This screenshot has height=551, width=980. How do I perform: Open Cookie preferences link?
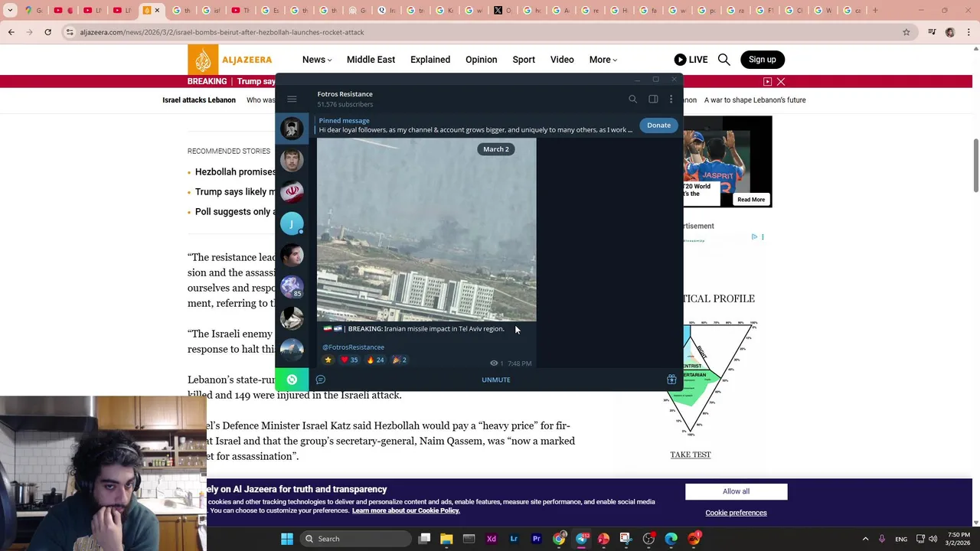[x=736, y=513]
